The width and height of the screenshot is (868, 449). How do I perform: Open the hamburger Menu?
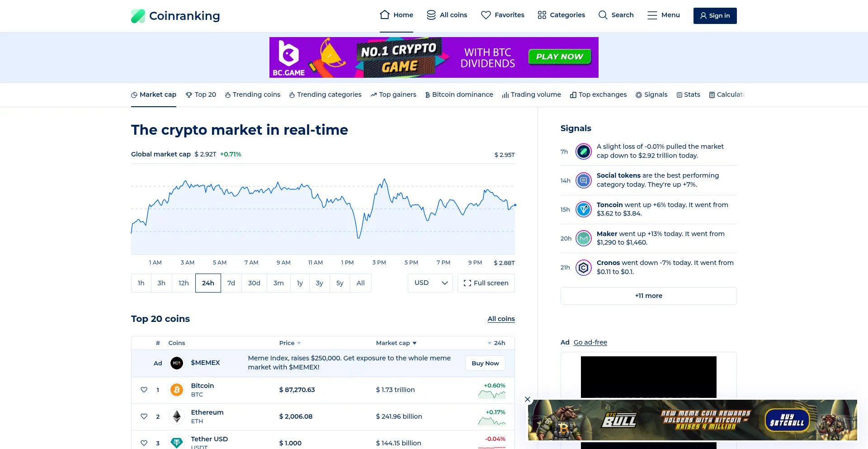point(652,15)
